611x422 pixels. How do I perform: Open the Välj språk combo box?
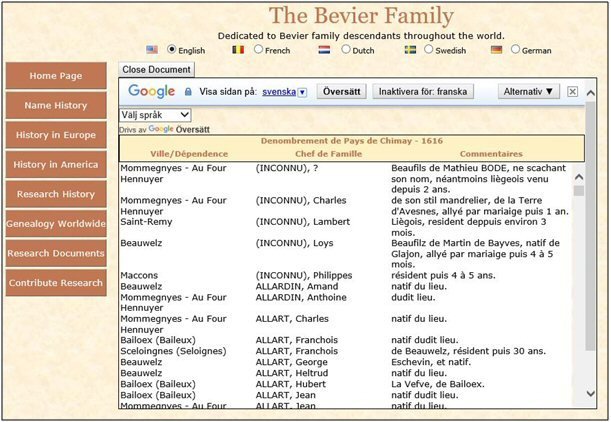point(155,115)
